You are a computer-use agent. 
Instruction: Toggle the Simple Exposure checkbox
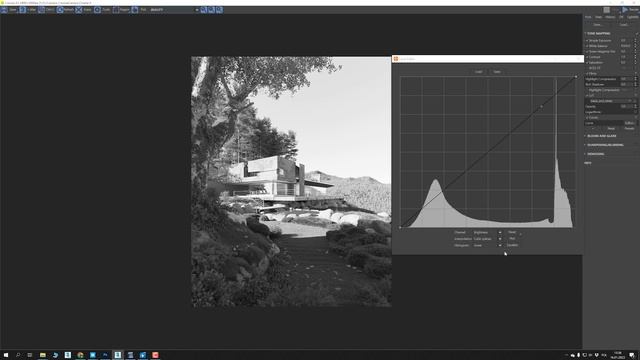(587, 40)
